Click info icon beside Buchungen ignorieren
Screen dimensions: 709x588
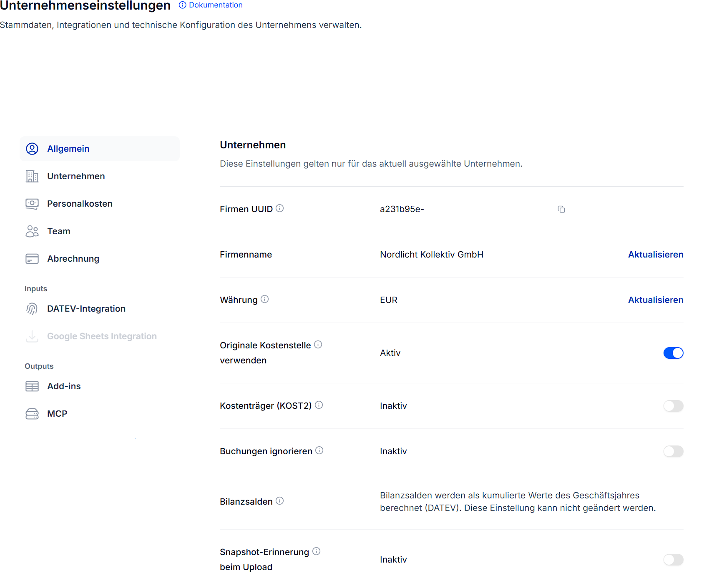(x=319, y=450)
